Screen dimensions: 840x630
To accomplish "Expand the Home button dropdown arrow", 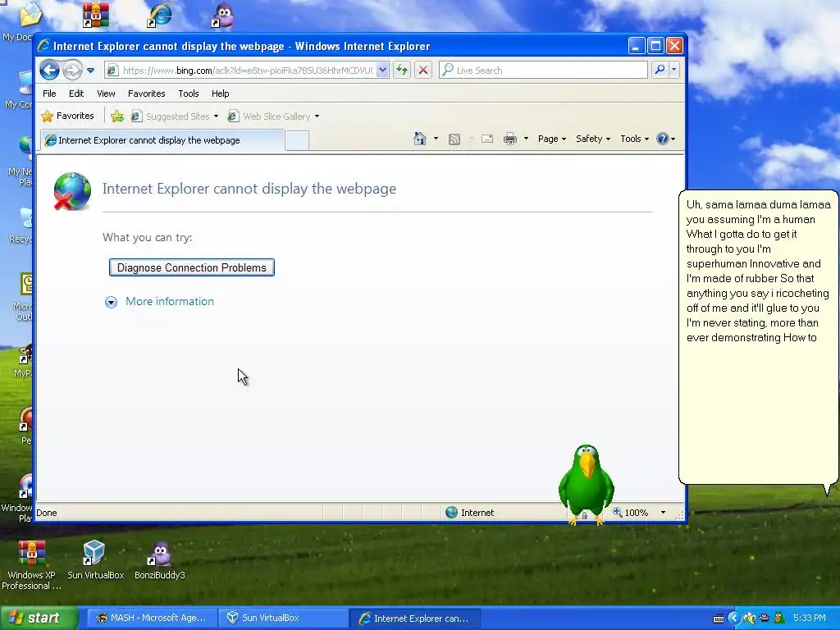I will (x=436, y=139).
